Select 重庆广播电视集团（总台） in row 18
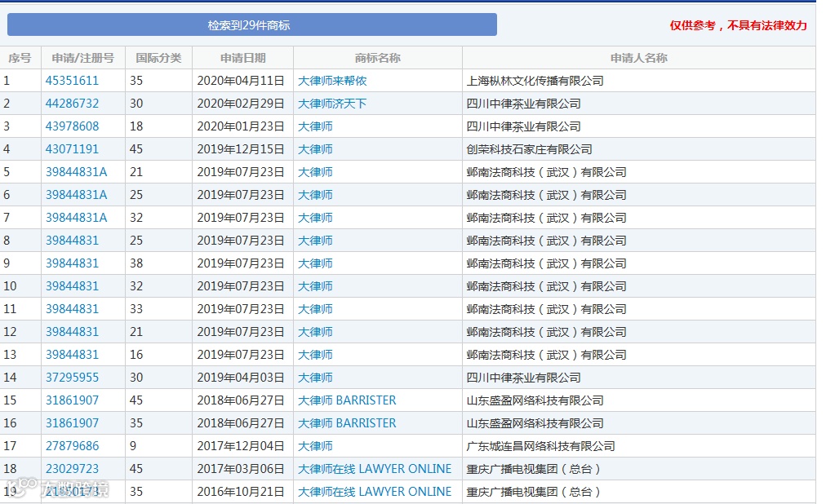835x504 pixels. pos(534,470)
